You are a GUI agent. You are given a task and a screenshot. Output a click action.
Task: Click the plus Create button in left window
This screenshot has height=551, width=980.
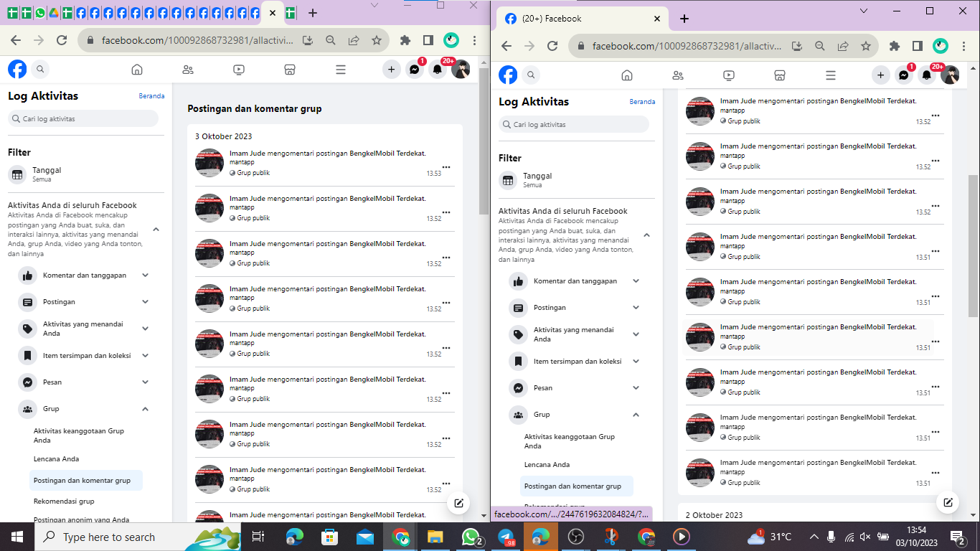(391, 70)
